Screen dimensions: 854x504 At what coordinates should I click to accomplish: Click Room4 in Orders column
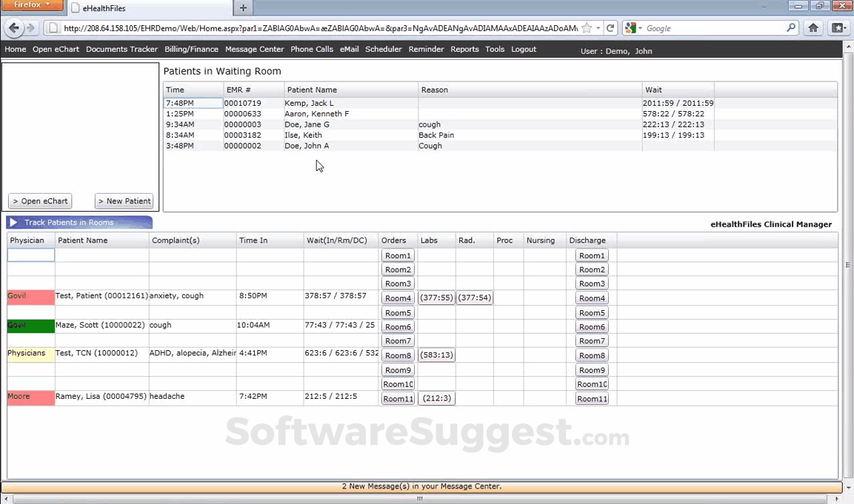[x=398, y=298]
